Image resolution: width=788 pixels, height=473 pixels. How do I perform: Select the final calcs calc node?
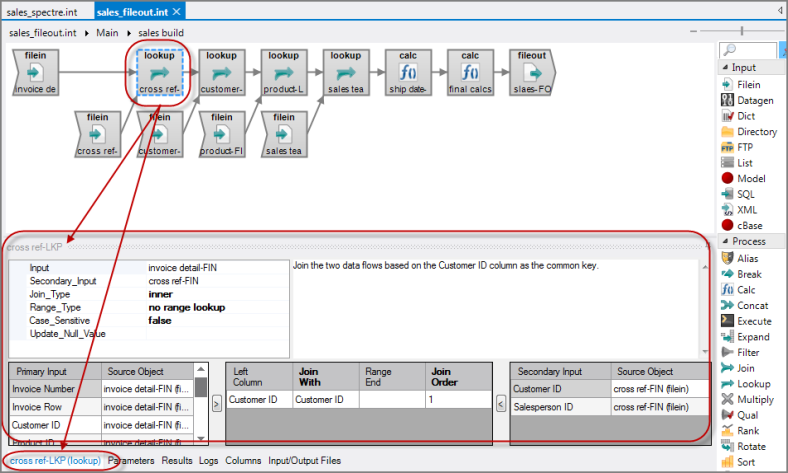coord(470,72)
